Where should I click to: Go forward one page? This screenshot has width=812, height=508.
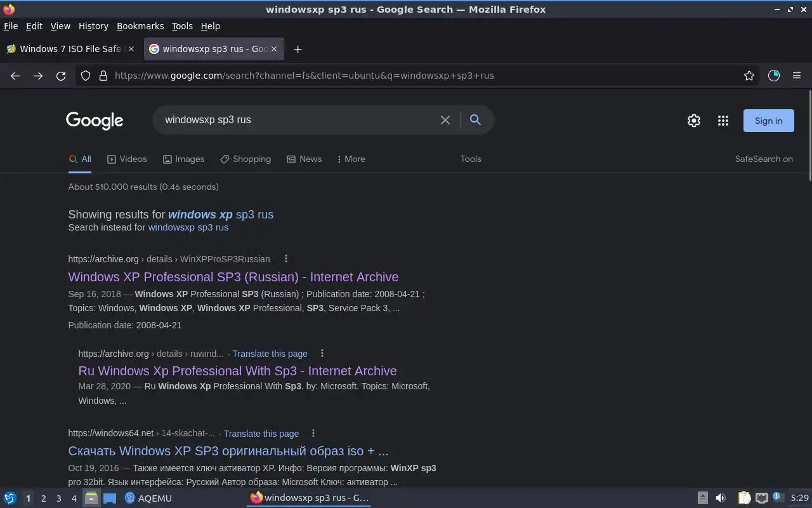pos(38,76)
